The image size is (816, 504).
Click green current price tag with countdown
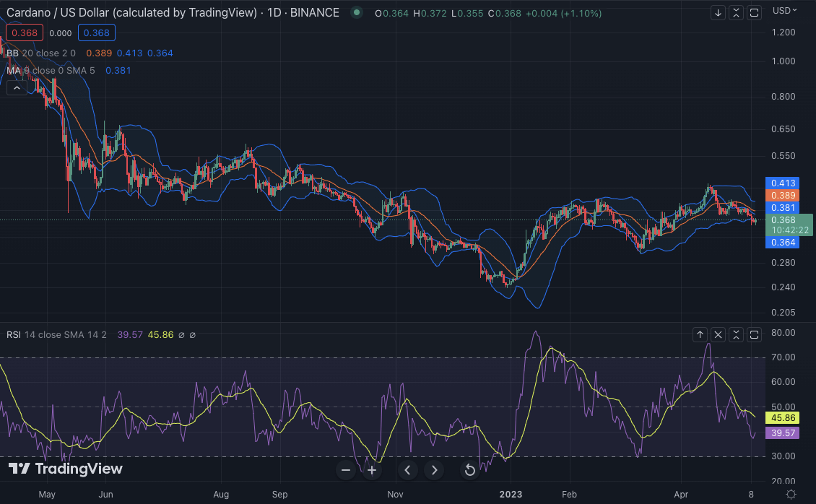point(789,225)
